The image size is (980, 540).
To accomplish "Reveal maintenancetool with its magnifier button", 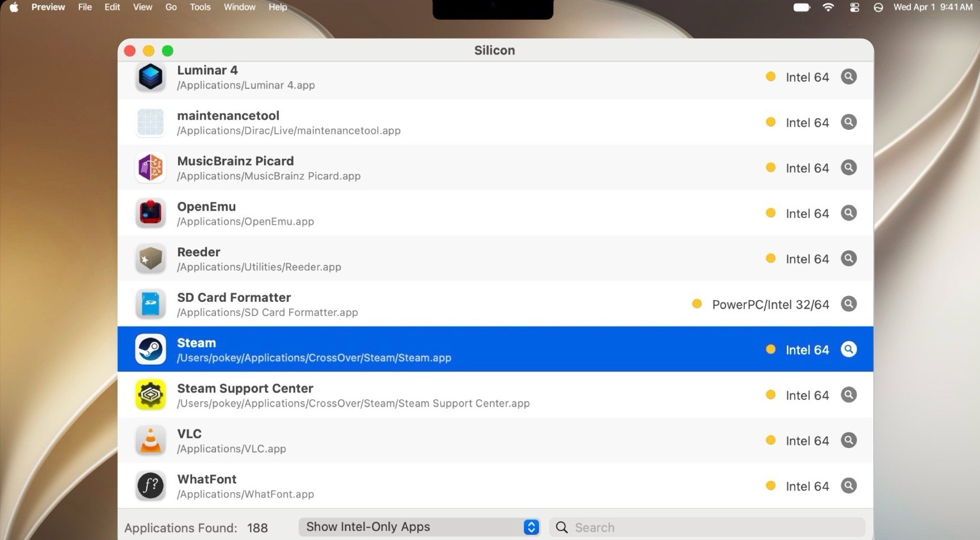I will click(x=849, y=122).
